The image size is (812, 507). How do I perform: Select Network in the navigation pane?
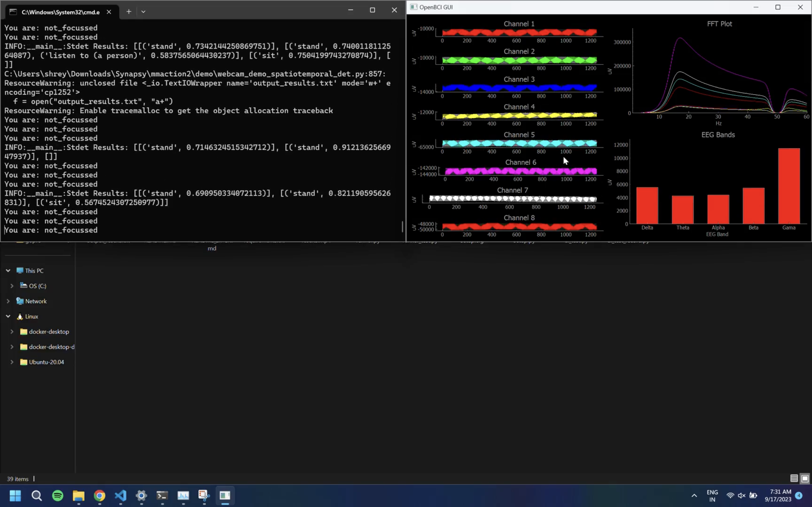tap(35, 301)
